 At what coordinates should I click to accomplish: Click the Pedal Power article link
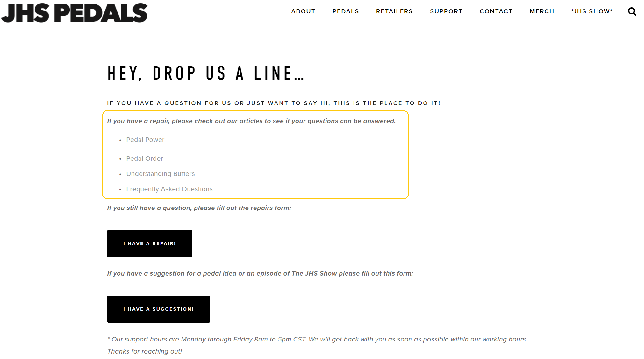pyautogui.click(x=145, y=140)
